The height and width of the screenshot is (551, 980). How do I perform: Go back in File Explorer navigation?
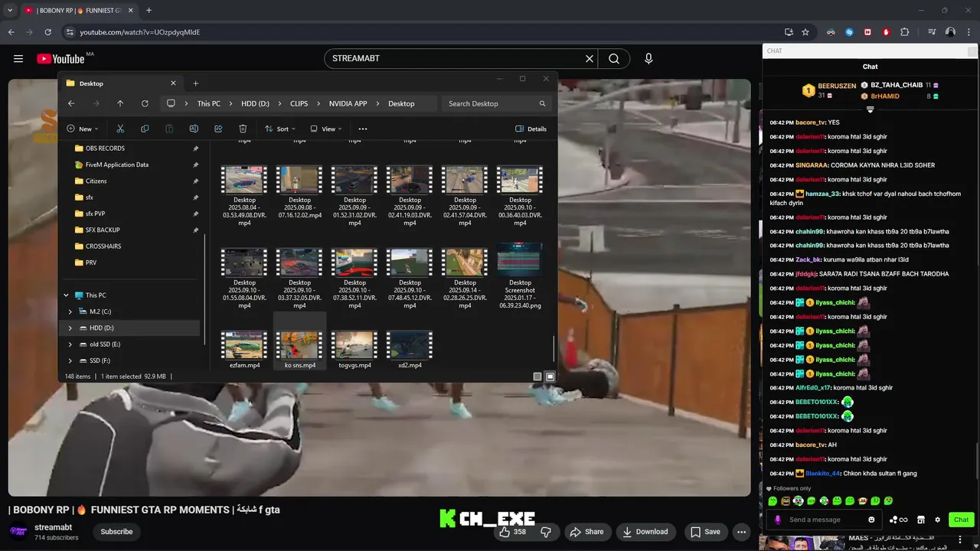(71, 103)
